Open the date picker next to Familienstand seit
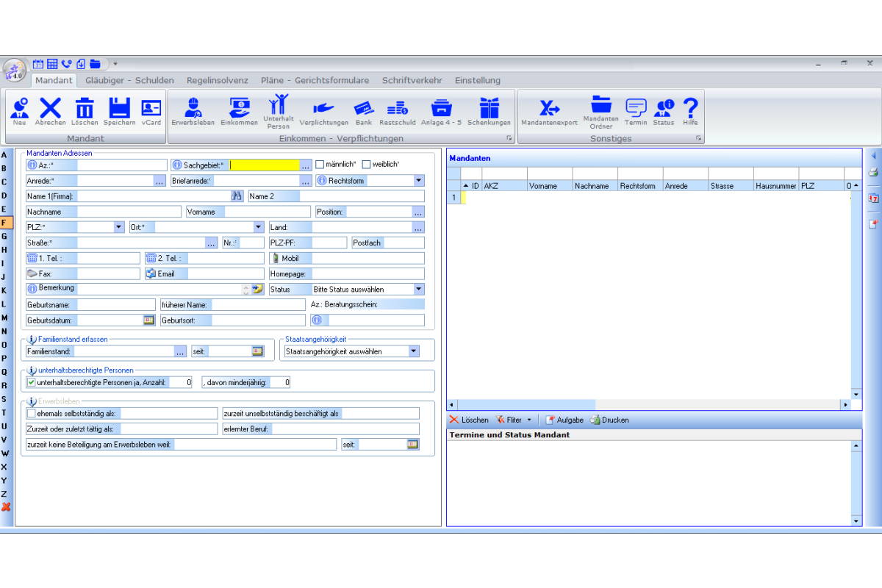The image size is (882, 588). click(x=257, y=351)
